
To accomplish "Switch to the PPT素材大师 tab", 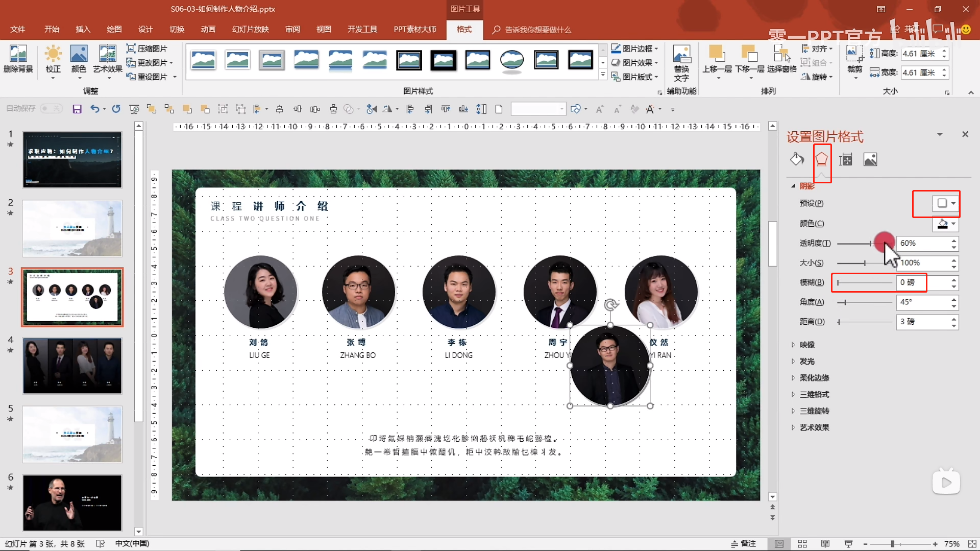I will [x=415, y=29].
